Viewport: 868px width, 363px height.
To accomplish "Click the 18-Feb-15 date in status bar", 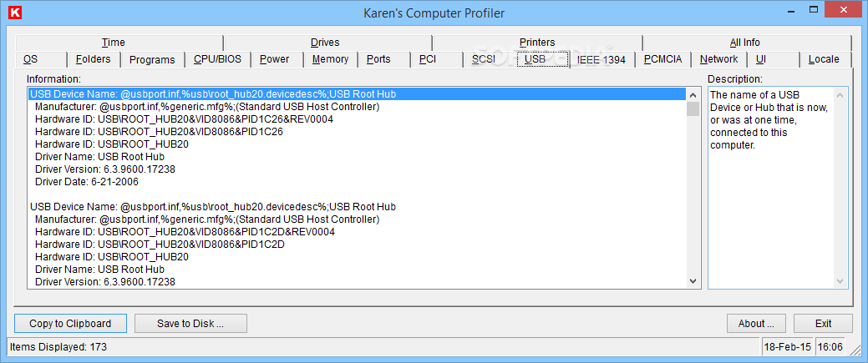I will (x=787, y=347).
